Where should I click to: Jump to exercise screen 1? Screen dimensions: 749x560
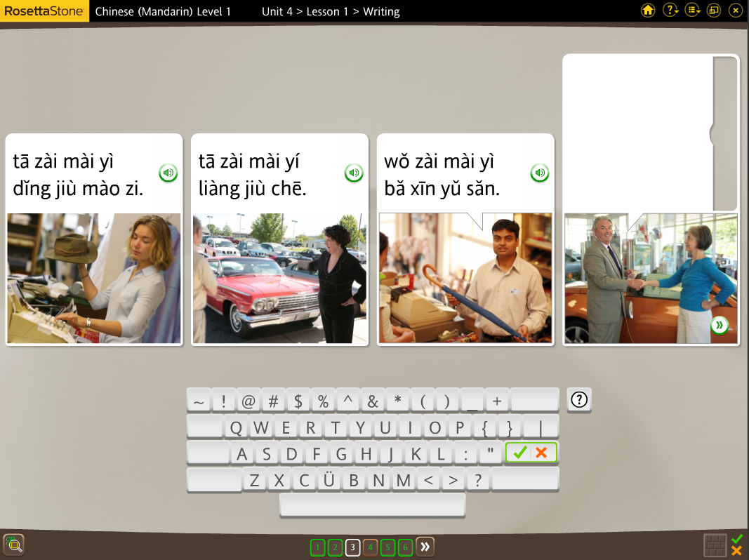point(317,547)
